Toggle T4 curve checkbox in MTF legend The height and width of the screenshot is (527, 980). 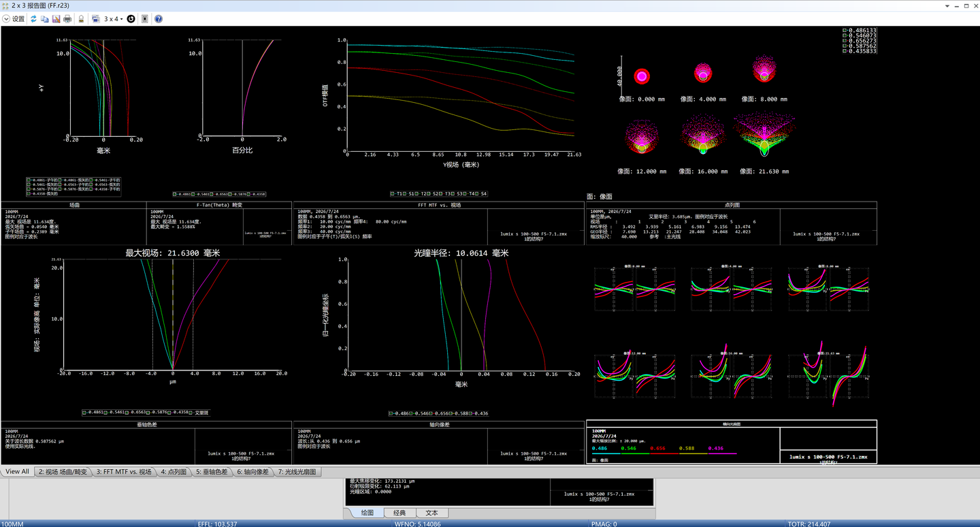pyautogui.click(x=465, y=193)
